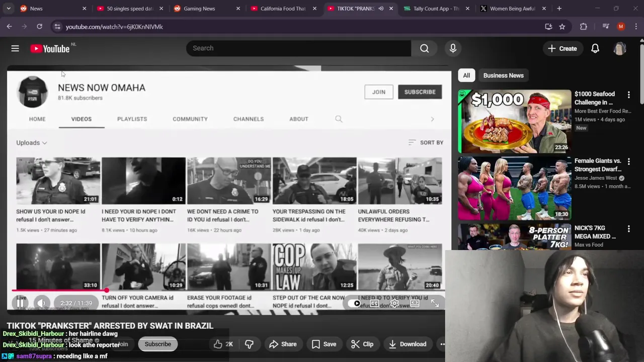Switch to Tally Count App tab

pyautogui.click(x=437, y=9)
